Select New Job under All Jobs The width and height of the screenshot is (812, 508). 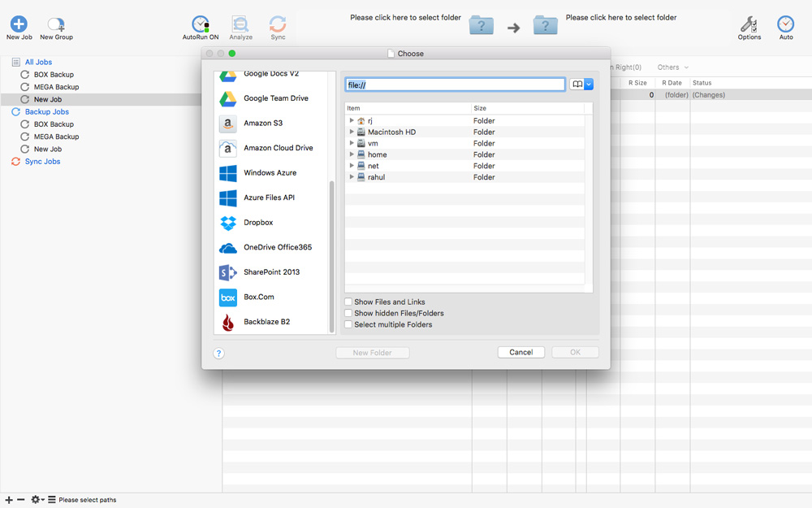48,99
